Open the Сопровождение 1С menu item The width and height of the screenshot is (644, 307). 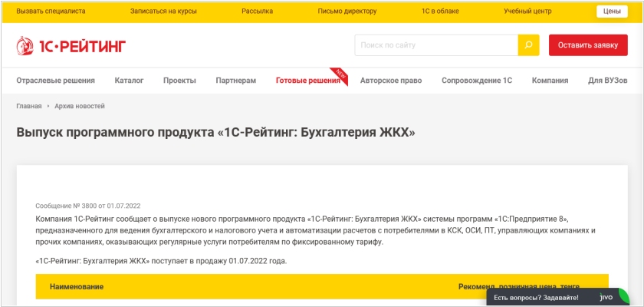click(x=477, y=81)
